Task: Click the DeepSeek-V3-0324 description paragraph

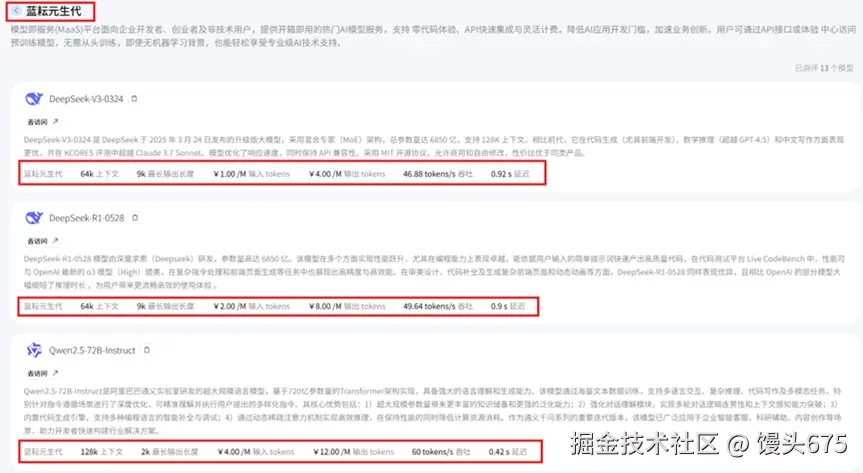Action: [434, 146]
